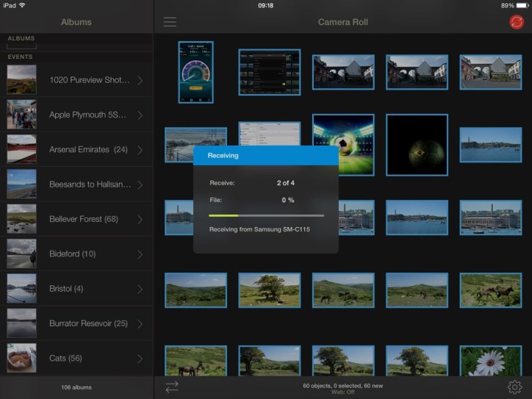Expand the Bideford album chevron
The height and width of the screenshot is (399, 532).
(x=140, y=254)
